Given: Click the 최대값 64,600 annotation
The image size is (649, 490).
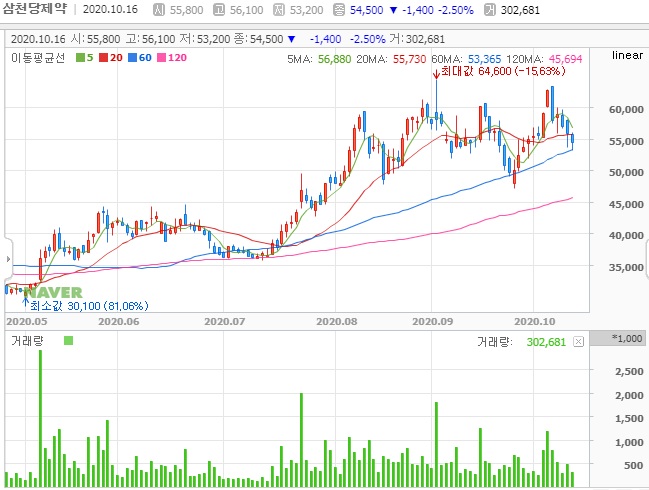Looking at the screenshot, I should coord(503,71).
